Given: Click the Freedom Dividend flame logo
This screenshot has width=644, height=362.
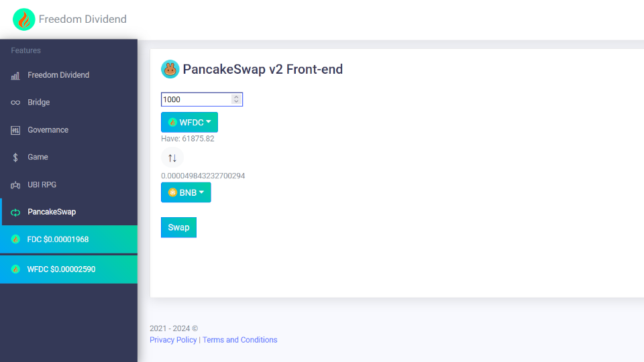Looking at the screenshot, I should pos(24,19).
